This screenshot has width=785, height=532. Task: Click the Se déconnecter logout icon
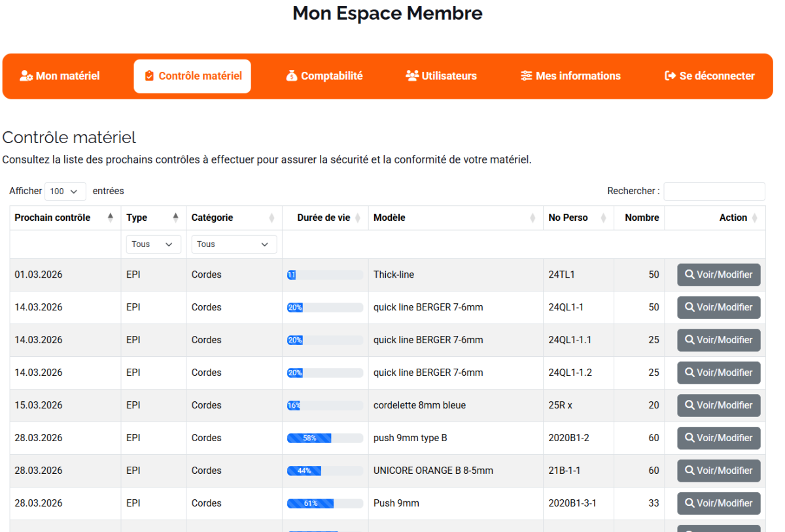pos(670,76)
